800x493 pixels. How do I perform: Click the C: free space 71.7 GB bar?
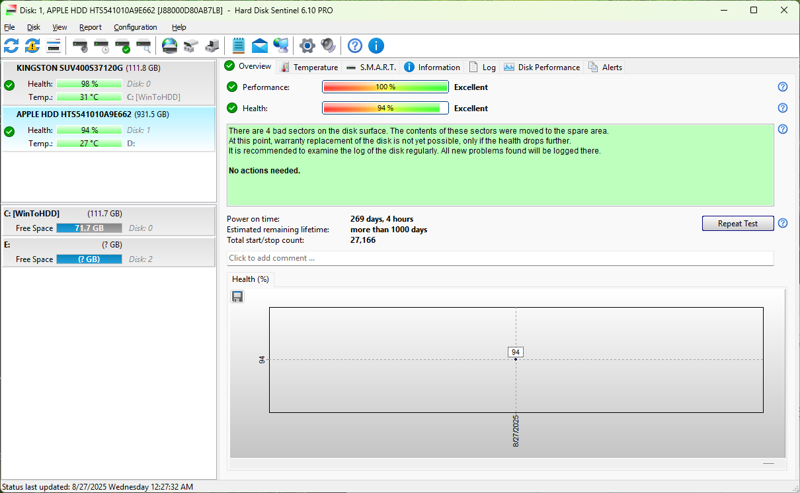pos(89,228)
